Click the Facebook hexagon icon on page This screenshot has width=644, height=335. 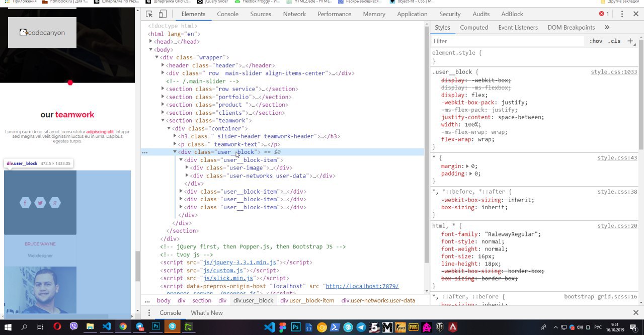pyautogui.click(x=25, y=203)
